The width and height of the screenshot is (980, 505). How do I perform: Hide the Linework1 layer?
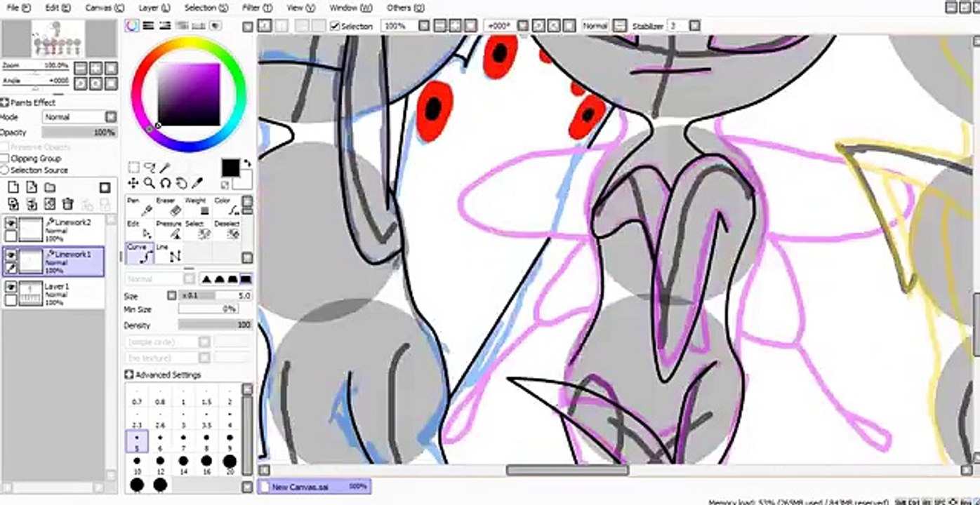coord(11,255)
